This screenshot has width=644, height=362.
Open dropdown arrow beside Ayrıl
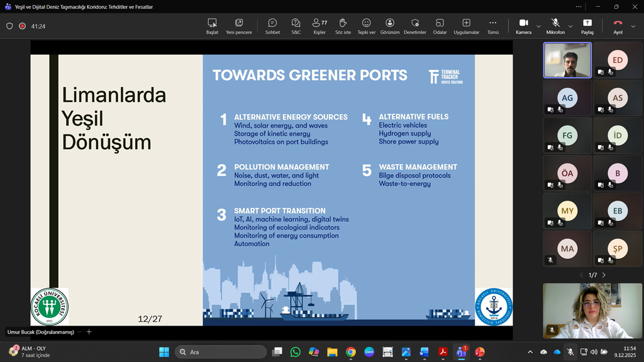pos(633,26)
